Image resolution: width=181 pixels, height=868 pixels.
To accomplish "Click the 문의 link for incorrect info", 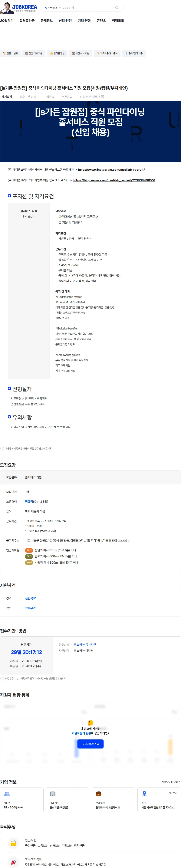I will [41, 448].
